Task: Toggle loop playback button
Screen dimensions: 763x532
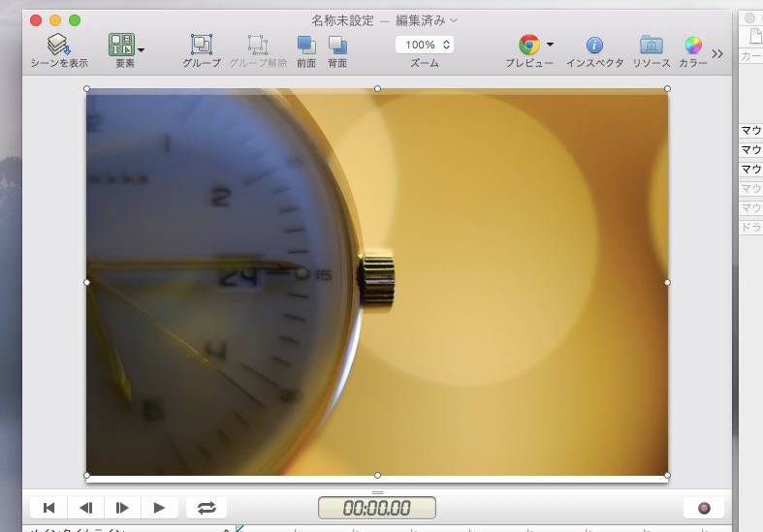Action: tap(207, 508)
